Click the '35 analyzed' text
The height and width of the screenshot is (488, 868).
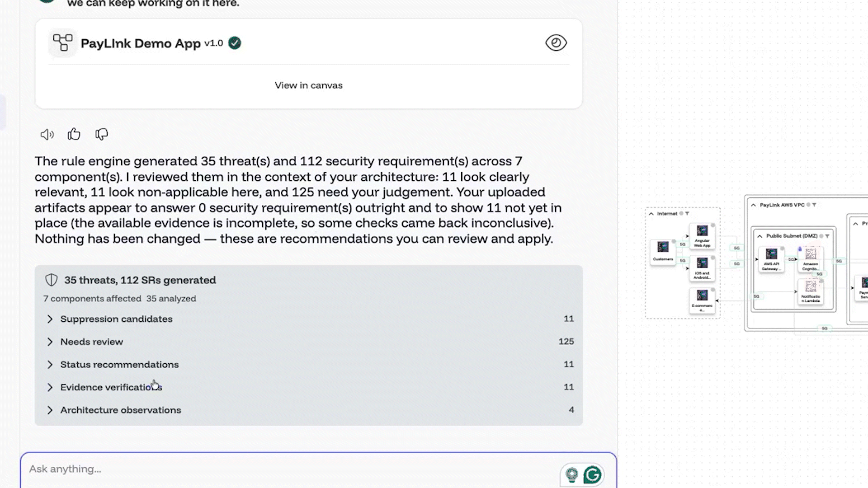click(x=171, y=299)
